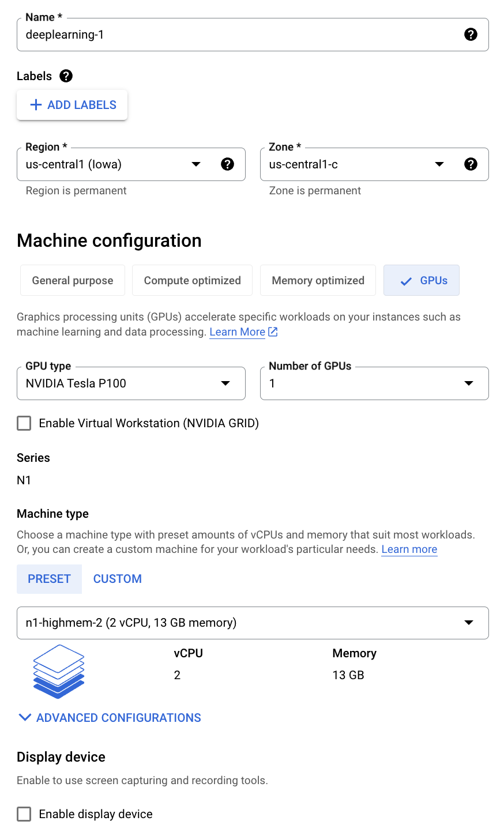Click the Zone field help icon
The image size is (504, 836).
[471, 164]
